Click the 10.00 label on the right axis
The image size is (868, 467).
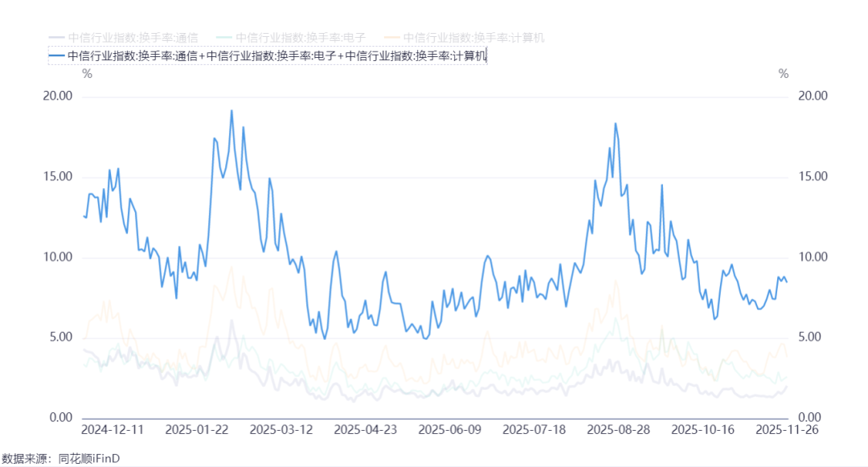coord(813,257)
